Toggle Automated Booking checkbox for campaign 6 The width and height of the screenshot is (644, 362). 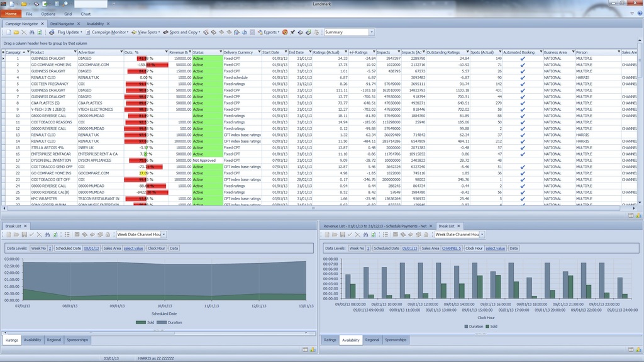click(522, 90)
